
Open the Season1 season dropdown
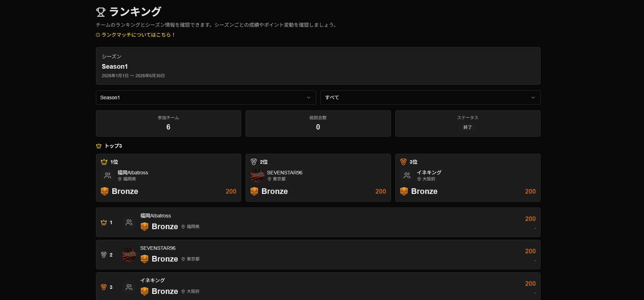pos(206,98)
